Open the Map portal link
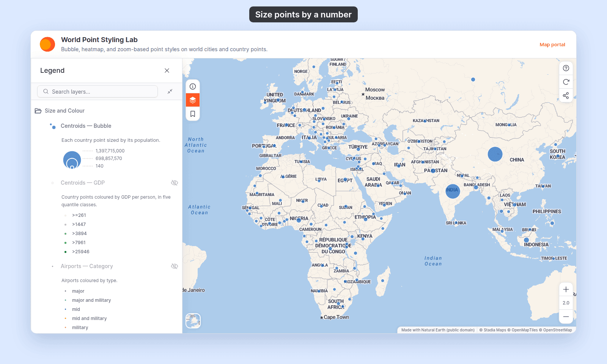Image resolution: width=607 pixels, height=364 pixels. click(x=552, y=44)
